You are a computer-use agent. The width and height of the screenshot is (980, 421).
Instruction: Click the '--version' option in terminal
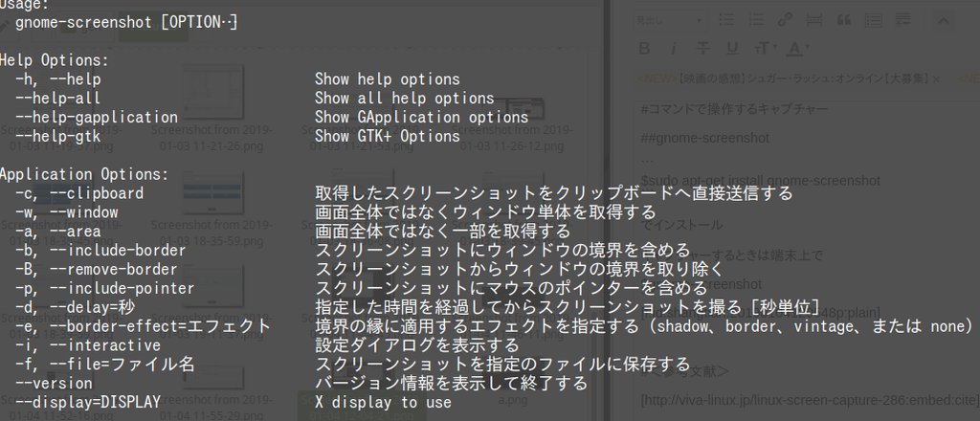tap(55, 383)
